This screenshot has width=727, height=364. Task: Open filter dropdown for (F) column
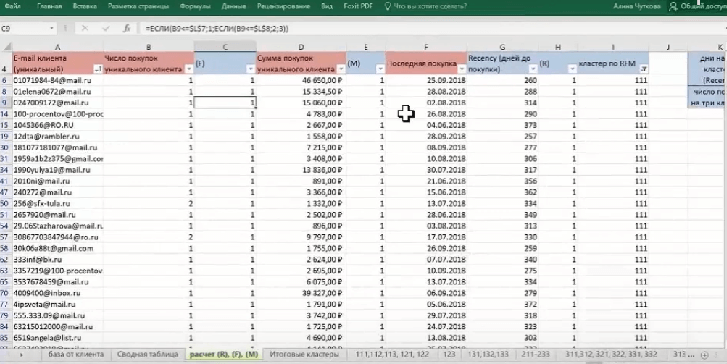click(x=250, y=69)
